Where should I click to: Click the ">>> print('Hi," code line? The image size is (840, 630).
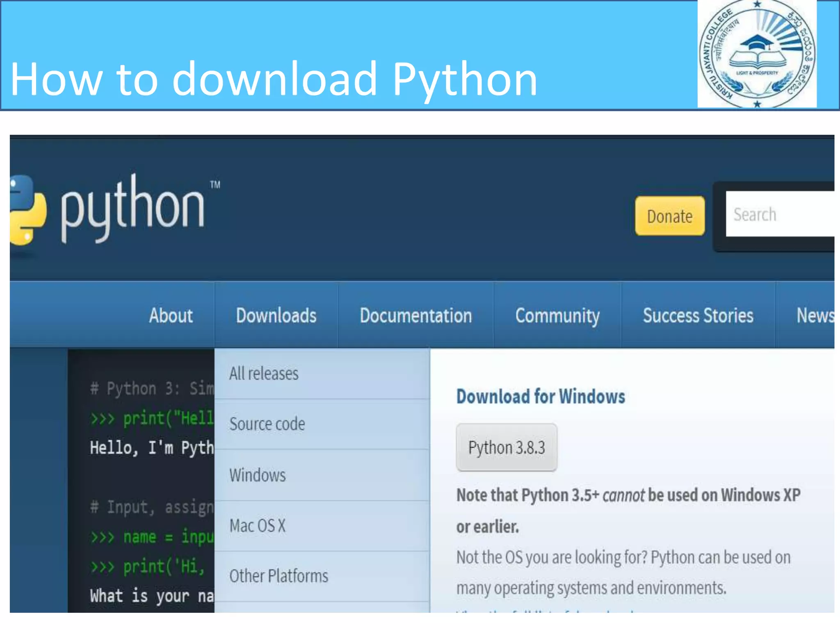tap(148, 566)
